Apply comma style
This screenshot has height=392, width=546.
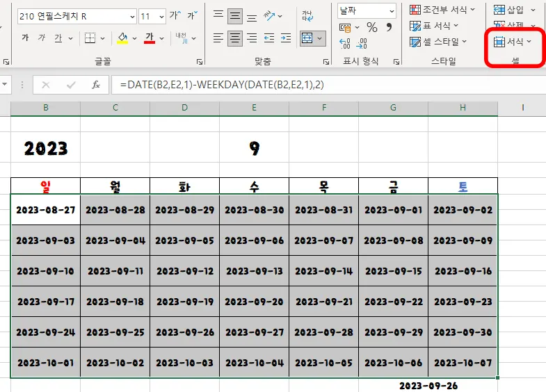click(389, 27)
